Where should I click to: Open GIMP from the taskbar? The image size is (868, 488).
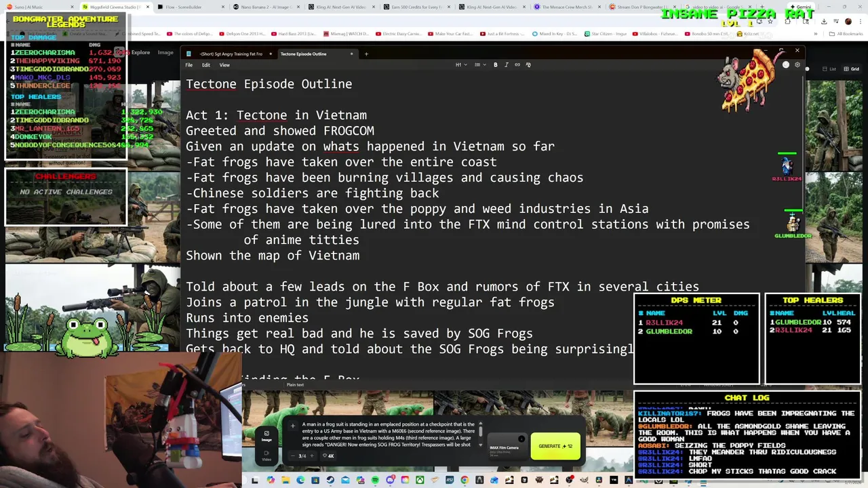pos(584,481)
